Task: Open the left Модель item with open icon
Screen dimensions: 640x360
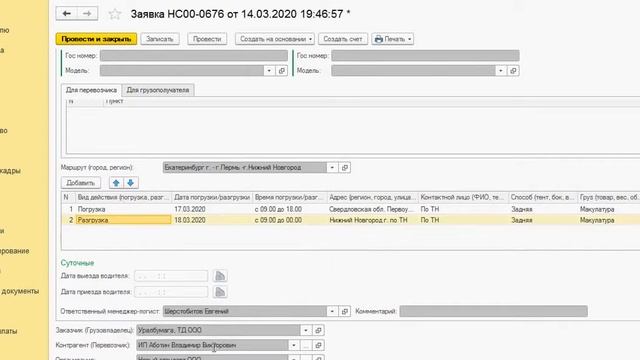Action: (282, 71)
